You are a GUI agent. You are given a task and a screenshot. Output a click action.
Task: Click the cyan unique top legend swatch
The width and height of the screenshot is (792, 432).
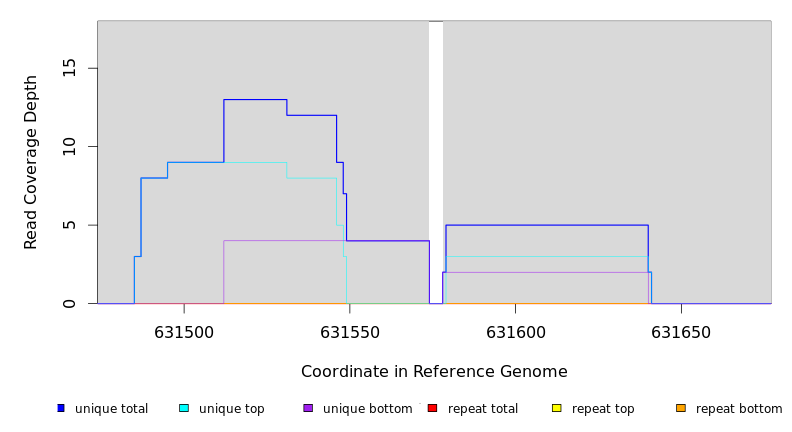[x=184, y=408]
